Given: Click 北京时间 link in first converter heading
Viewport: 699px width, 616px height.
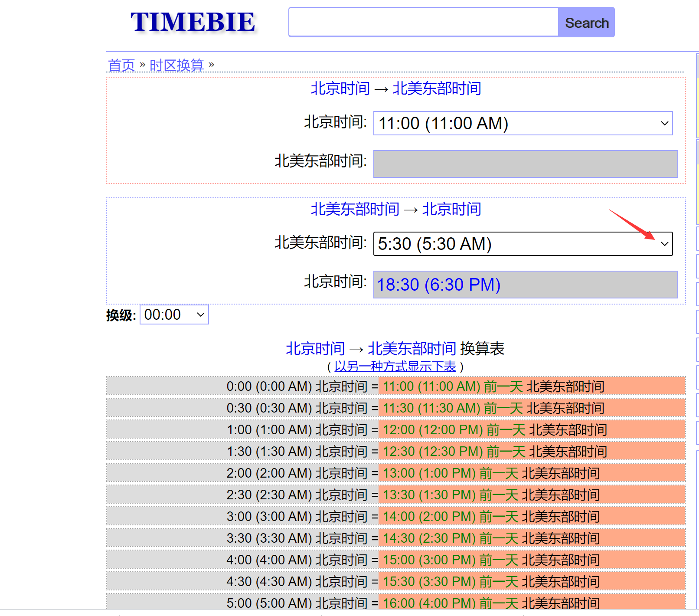Looking at the screenshot, I should [340, 88].
